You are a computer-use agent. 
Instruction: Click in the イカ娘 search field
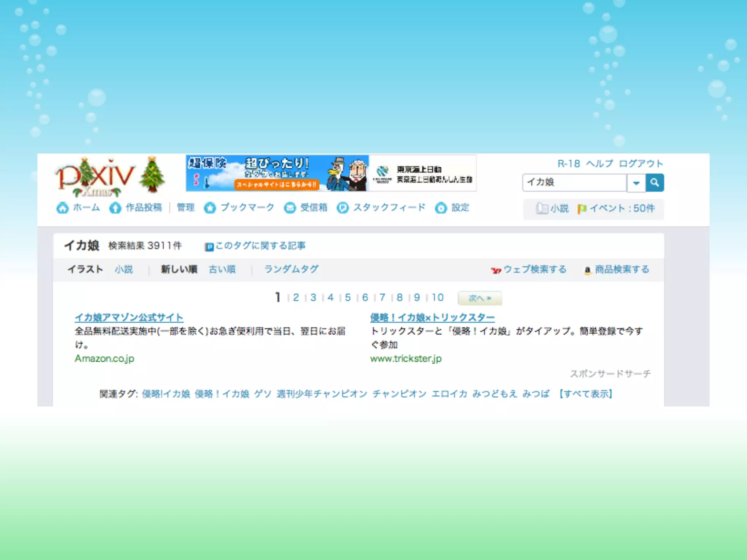pos(574,183)
